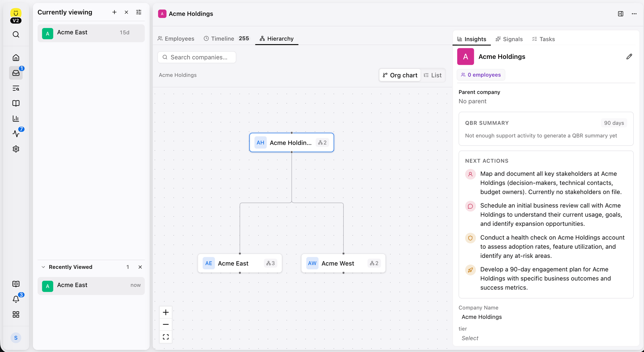This screenshot has width=644, height=352.
Task: Open the bar chart analytics sidebar icon
Action: pyautogui.click(x=16, y=118)
